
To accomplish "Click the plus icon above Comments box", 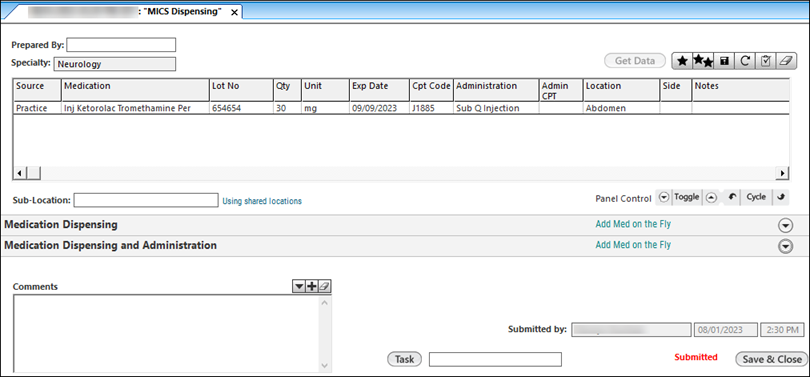I will click(311, 287).
